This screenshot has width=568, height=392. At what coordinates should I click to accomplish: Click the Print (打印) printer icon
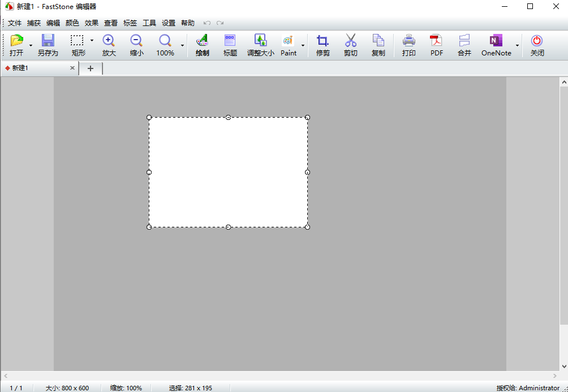point(409,40)
